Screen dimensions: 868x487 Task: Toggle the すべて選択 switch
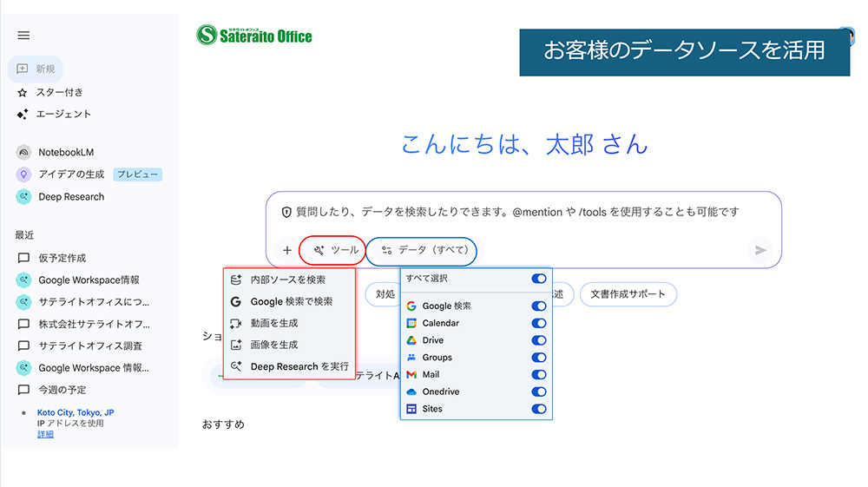tap(538, 279)
